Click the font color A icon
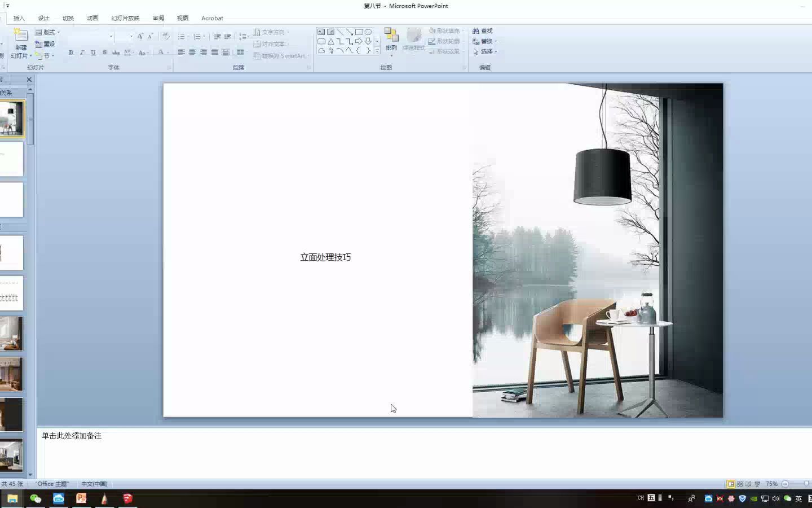 161,52
